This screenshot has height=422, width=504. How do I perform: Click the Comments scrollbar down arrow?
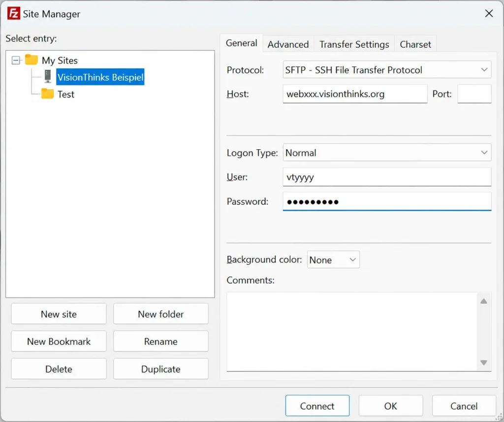coord(484,362)
